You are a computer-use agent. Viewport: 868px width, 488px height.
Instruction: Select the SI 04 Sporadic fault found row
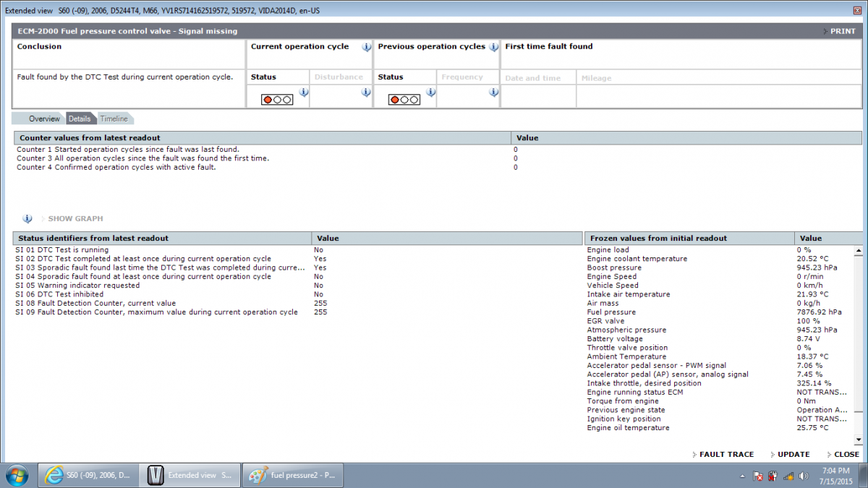click(297, 276)
